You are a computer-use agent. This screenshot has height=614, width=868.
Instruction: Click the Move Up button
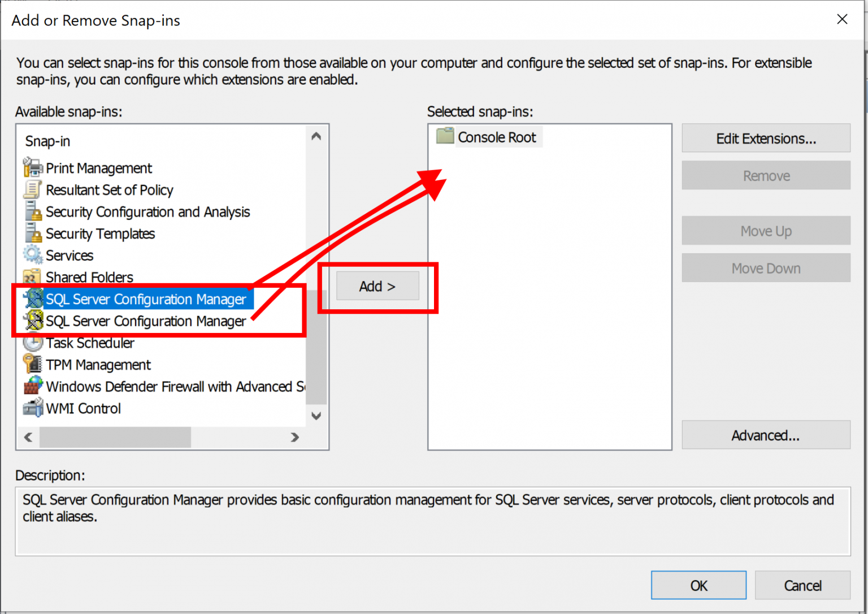point(766,231)
